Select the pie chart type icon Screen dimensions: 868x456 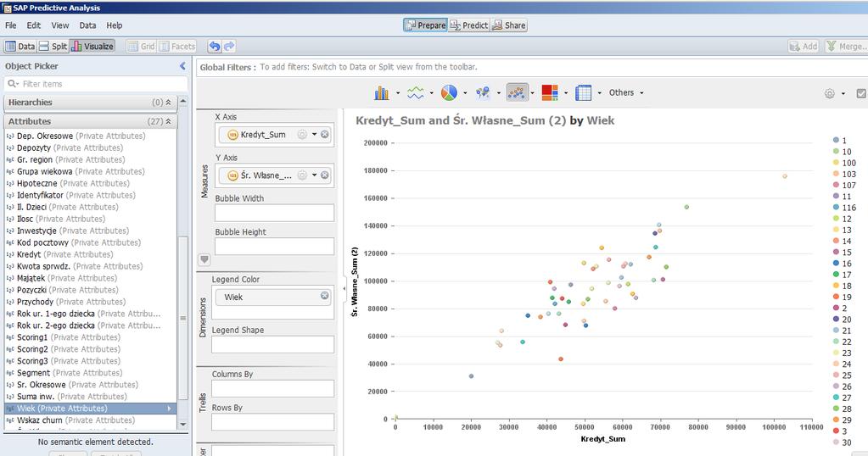coord(449,93)
